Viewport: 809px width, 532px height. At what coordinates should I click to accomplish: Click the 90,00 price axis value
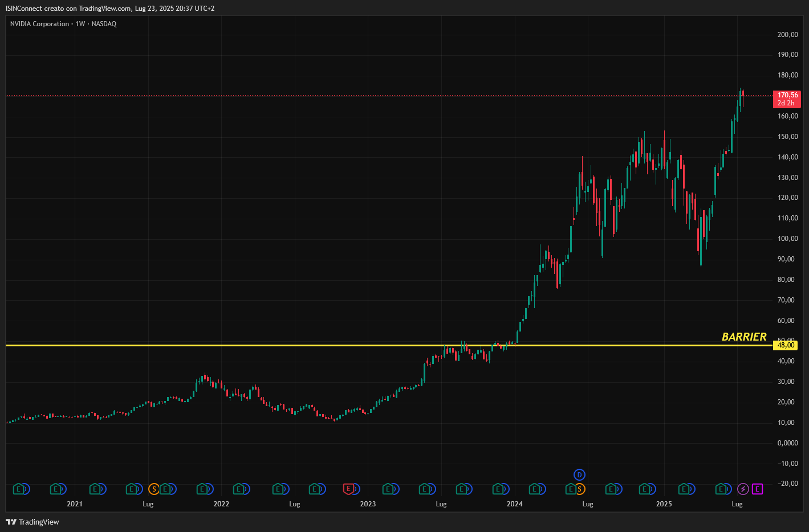(786, 259)
